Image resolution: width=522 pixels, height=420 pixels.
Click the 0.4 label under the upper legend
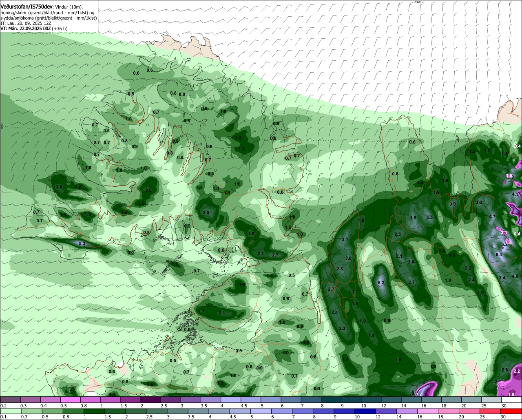point(44,406)
